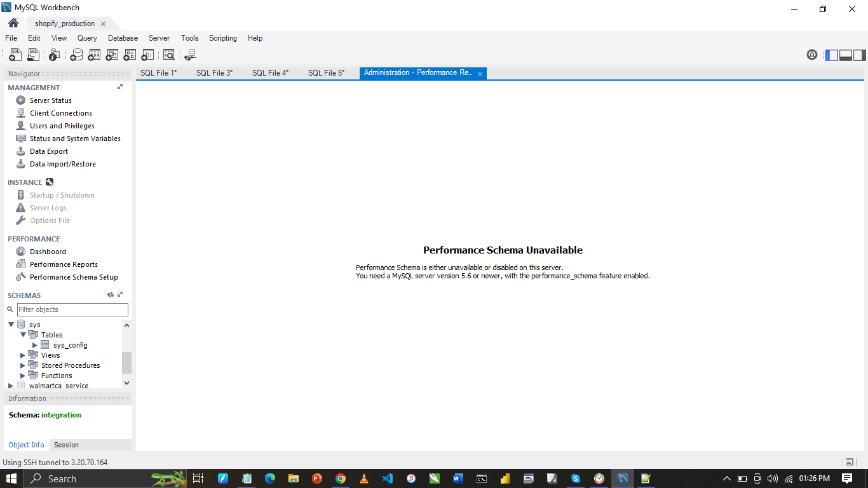Close the Administration - Performance Reports tab

click(x=480, y=74)
